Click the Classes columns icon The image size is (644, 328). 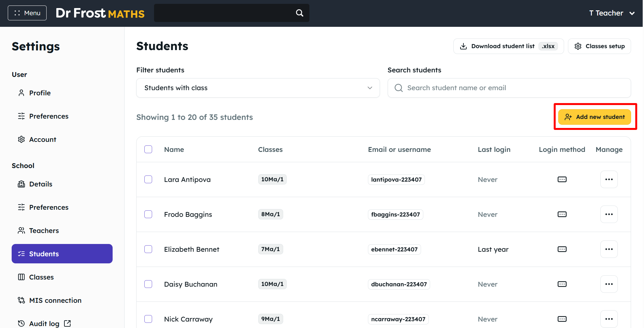(21, 277)
